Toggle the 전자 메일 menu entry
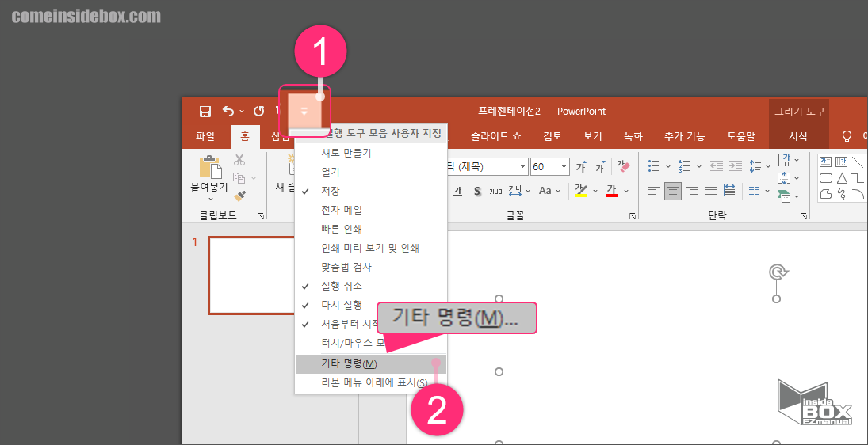 coord(370,210)
